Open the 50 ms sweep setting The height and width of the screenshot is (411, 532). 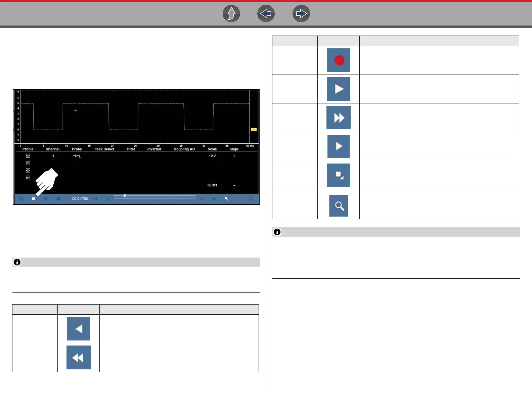212,185
